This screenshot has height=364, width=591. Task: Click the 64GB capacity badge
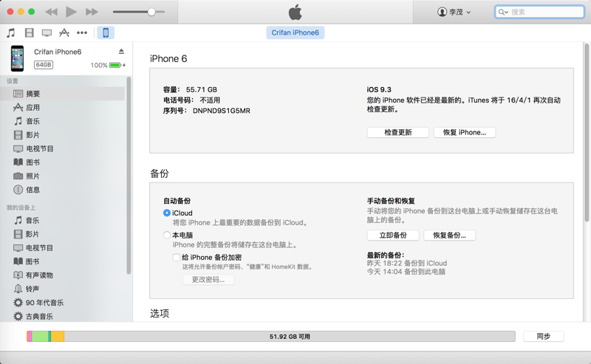click(x=44, y=65)
